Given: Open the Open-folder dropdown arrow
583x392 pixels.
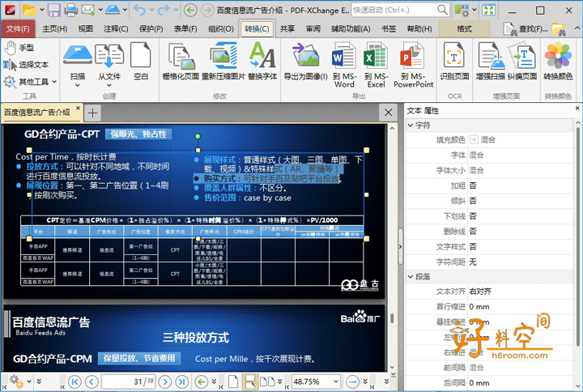Looking at the screenshot, I should (x=41, y=10).
